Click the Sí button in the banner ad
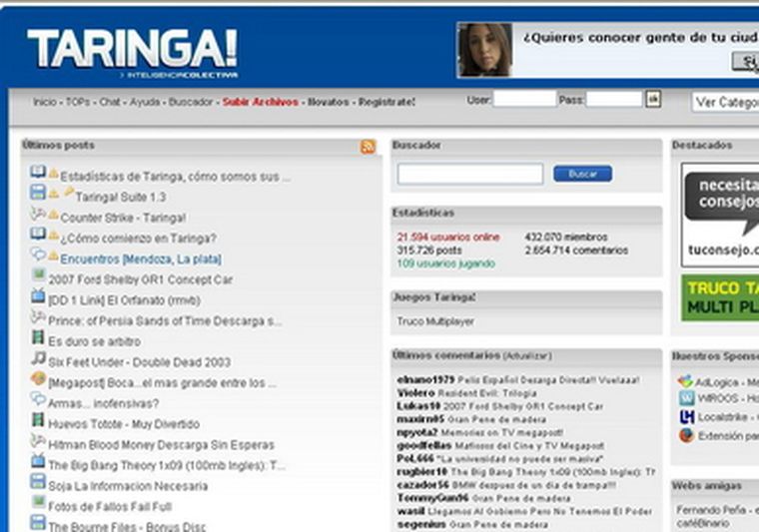The image size is (759, 532). point(746,62)
